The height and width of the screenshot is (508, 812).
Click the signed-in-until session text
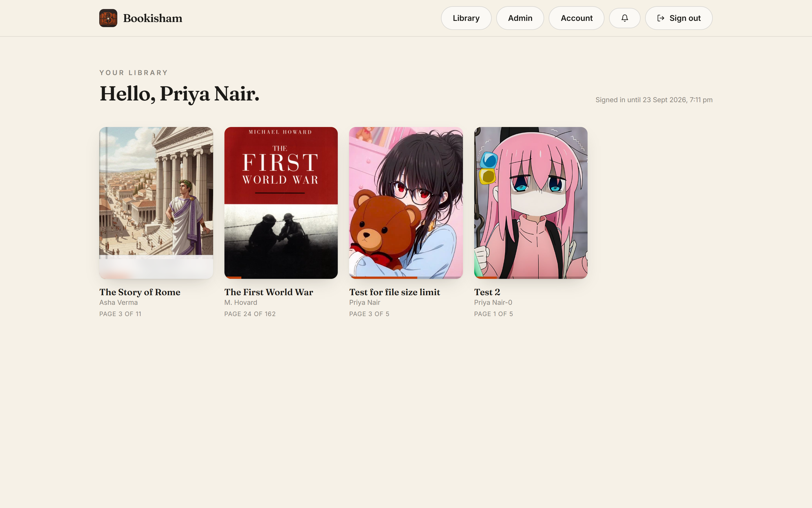pos(654,100)
